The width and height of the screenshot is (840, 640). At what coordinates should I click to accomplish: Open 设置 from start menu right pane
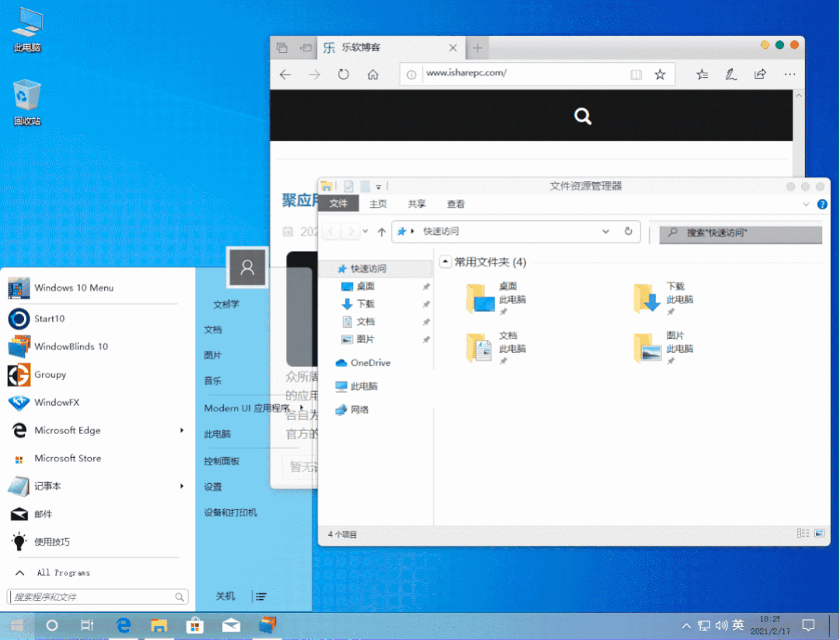[x=213, y=487]
